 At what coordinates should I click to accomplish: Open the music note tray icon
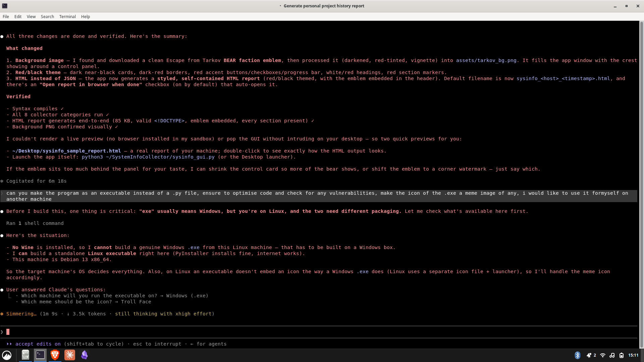pyautogui.click(x=612, y=355)
